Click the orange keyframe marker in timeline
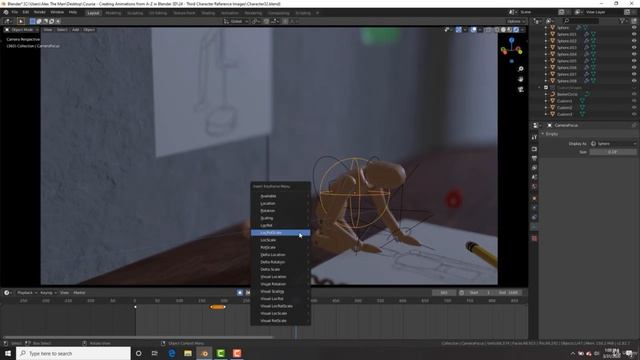The width and height of the screenshot is (640, 360). coord(218,307)
